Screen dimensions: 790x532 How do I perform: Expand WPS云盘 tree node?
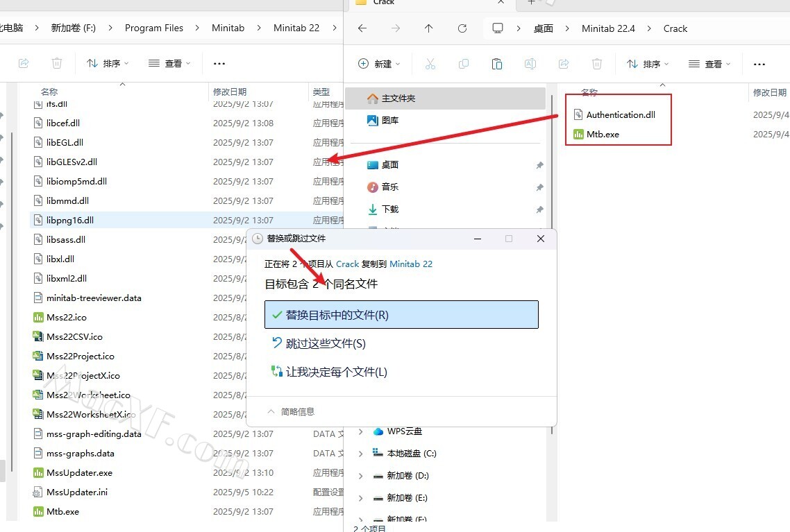coord(361,432)
